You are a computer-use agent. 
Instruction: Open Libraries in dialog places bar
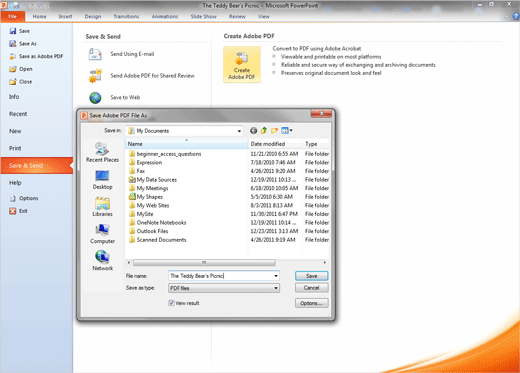102,207
